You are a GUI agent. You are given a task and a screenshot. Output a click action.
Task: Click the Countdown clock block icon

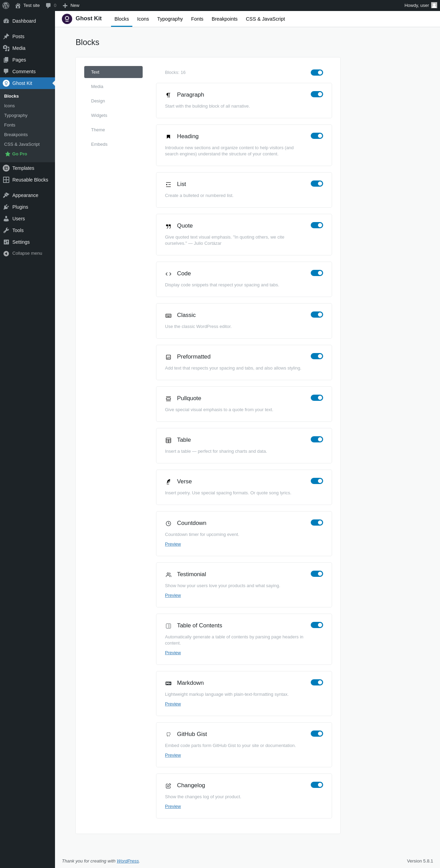[x=168, y=524]
